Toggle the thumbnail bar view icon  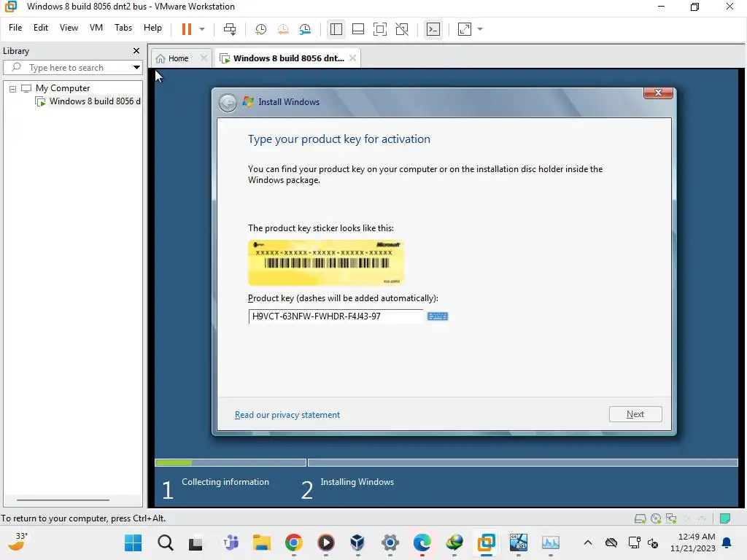point(357,29)
